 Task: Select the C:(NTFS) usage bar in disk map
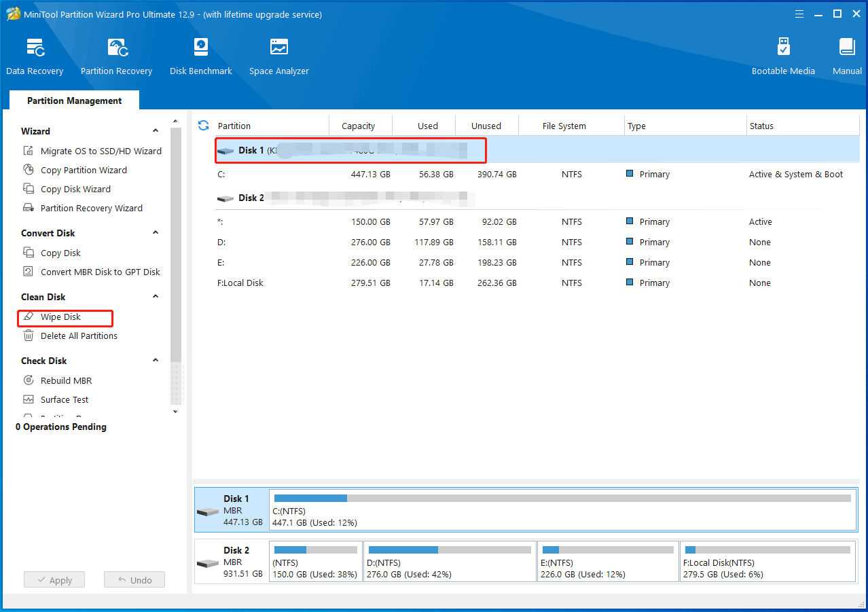pos(562,498)
